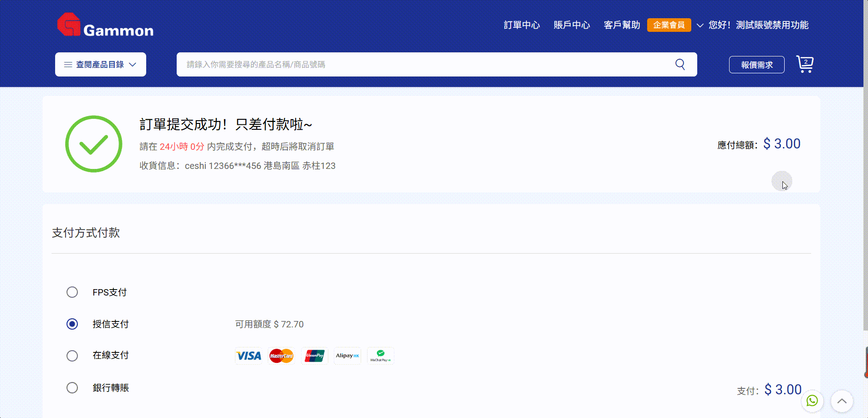Click the 報價需求 button

[x=756, y=65]
